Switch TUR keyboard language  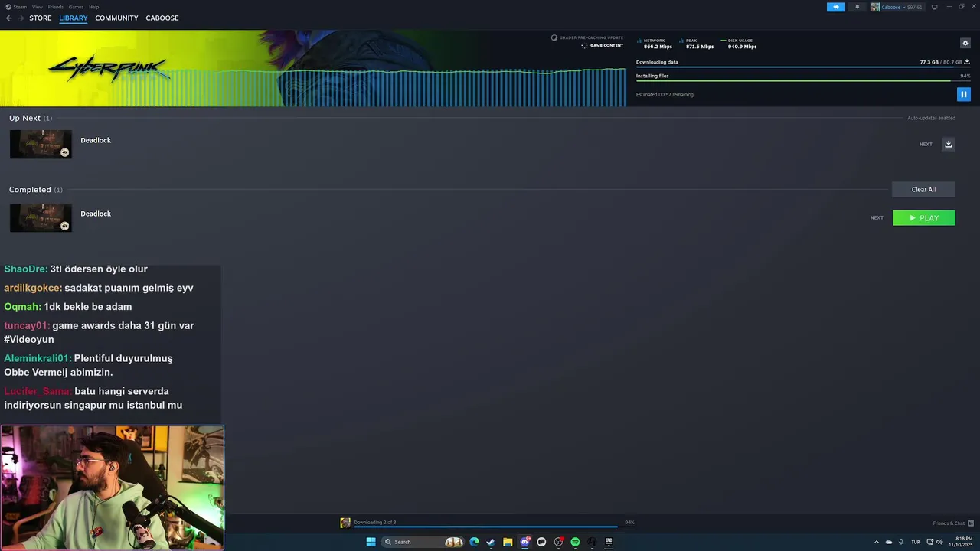coord(915,542)
